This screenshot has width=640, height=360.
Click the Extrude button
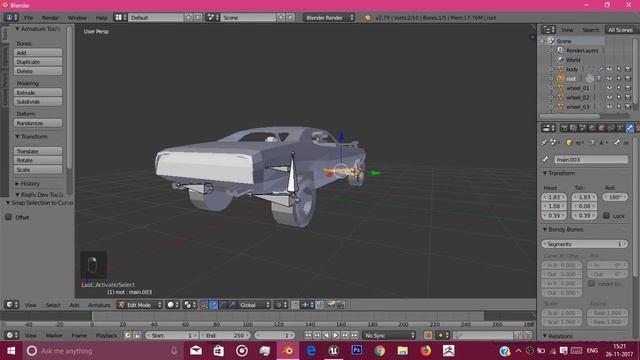(x=38, y=93)
